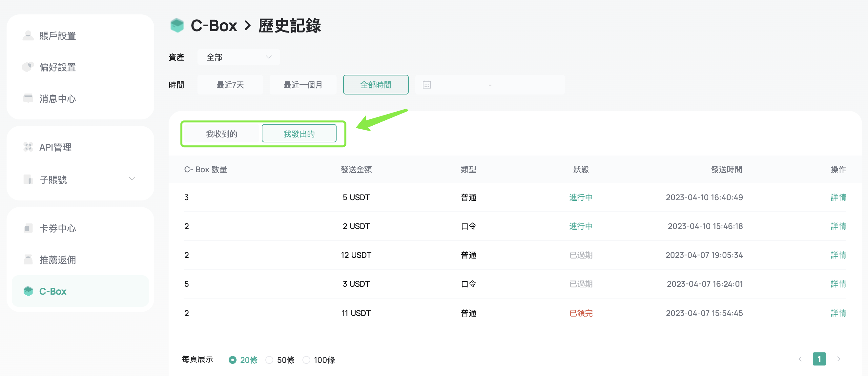Open the 資產 全部 dropdown
868x376 pixels.
pos(238,57)
